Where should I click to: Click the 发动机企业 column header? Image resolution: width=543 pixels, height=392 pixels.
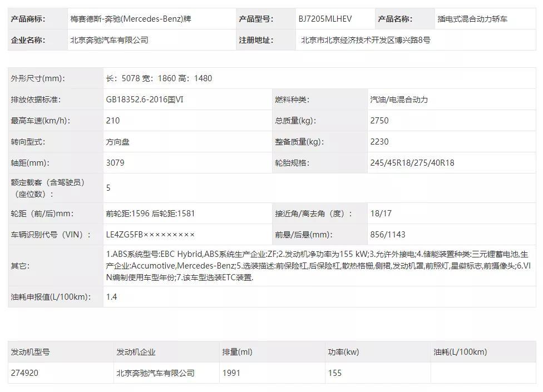click(x=136, y=352)
